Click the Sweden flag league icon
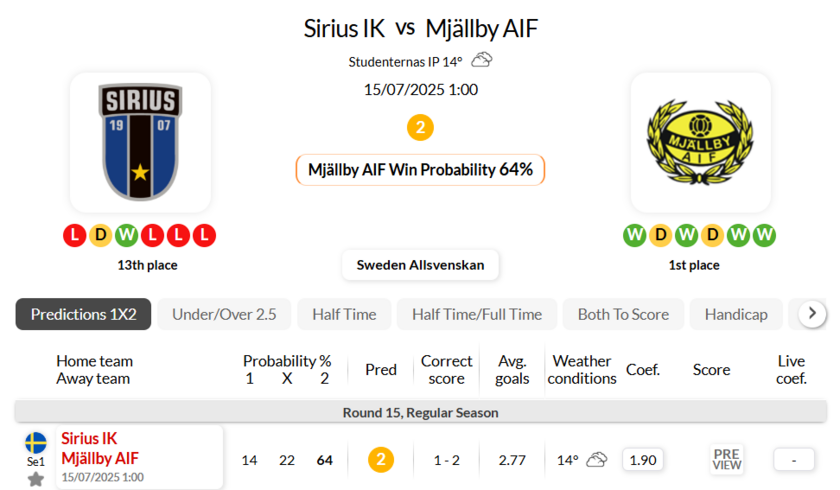840x490 pixels. coord(36,443)
